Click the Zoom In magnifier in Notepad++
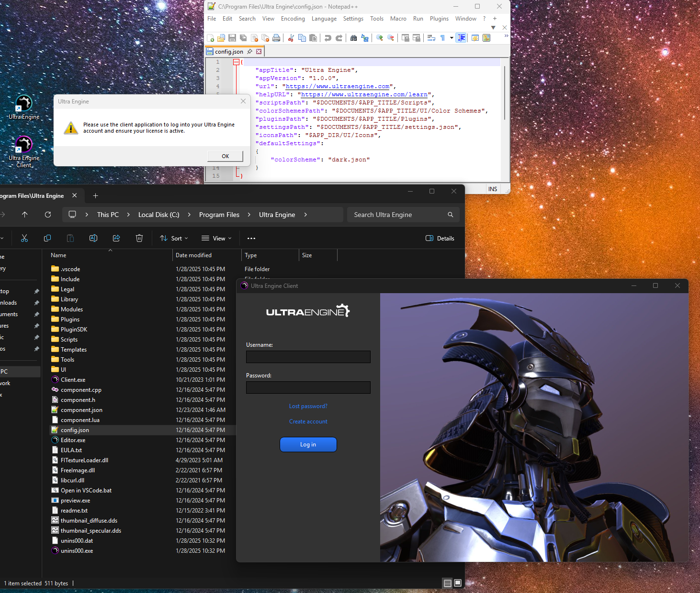This screenshot has width=700, height=593. click(380, 38)
